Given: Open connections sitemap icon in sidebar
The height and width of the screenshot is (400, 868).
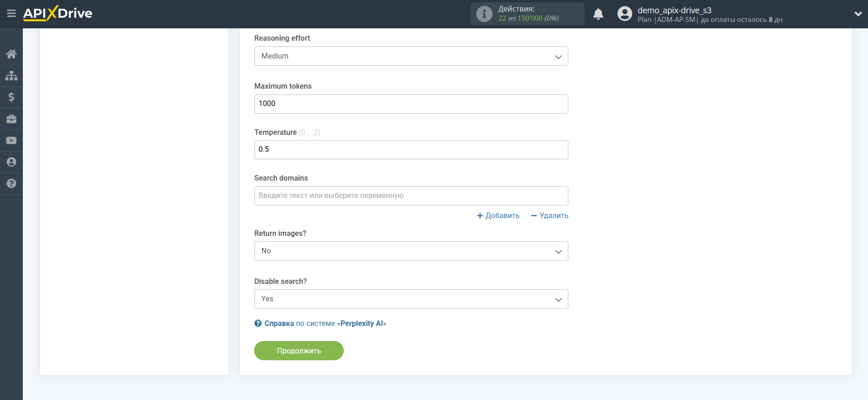Looking at the screenshot, I should point(11,75).
